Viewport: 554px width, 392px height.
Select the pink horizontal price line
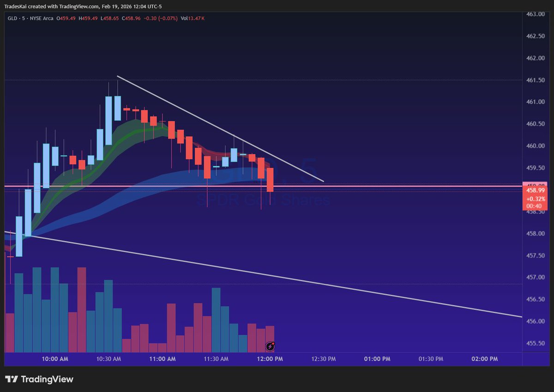[263, 186]
